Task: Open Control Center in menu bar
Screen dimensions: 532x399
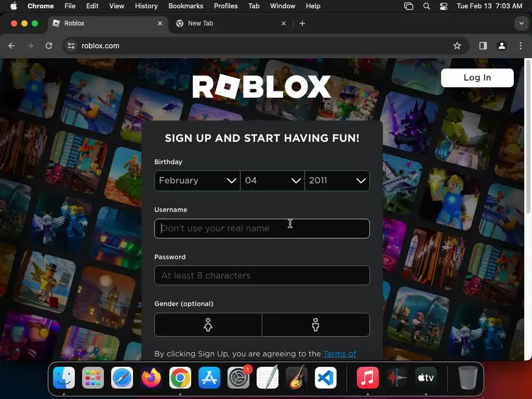Action: pyautogui.click(x=444, y=6)
